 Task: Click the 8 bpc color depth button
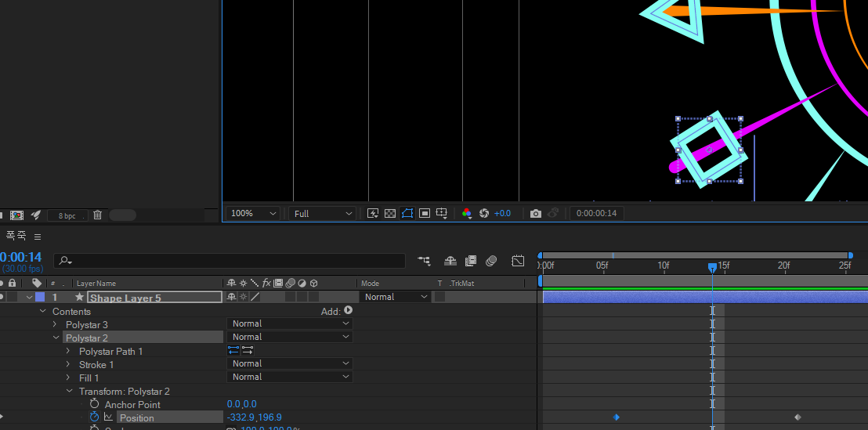coord(67,215)
